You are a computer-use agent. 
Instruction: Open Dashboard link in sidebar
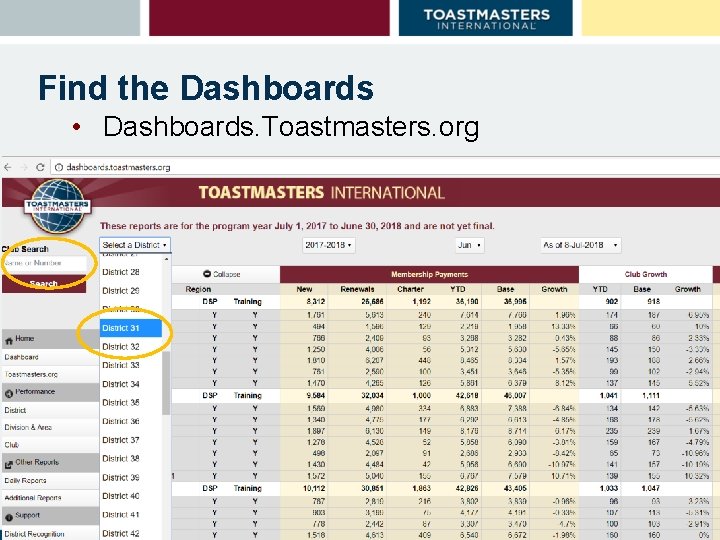pos(21,357)
